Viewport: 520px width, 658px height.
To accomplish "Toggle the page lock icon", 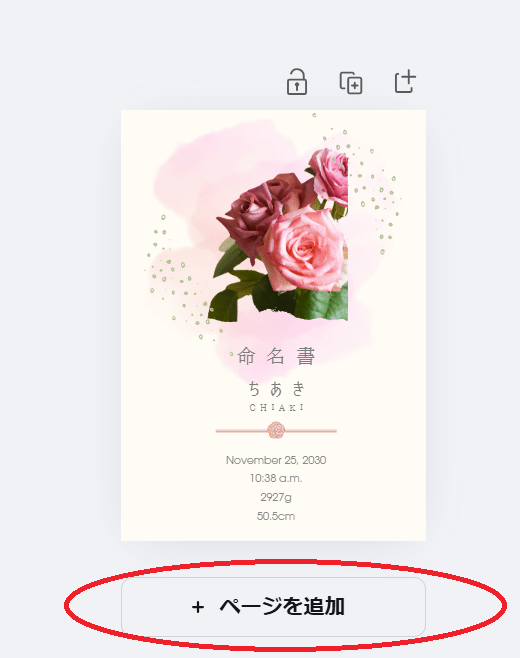I will (x=297, y=82).
